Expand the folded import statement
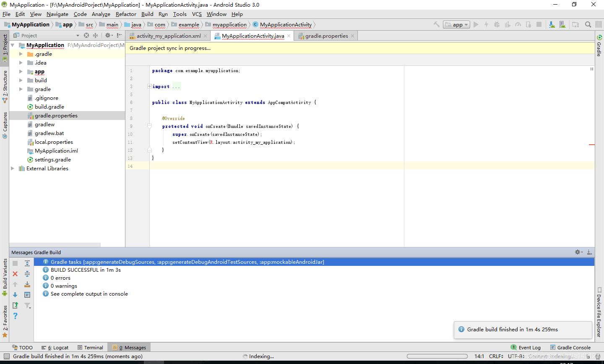Screen dimensions: 604x364 click(149, 86)
